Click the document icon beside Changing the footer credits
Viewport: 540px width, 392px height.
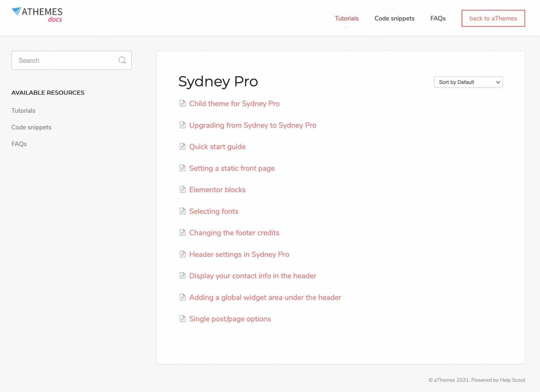183,233
